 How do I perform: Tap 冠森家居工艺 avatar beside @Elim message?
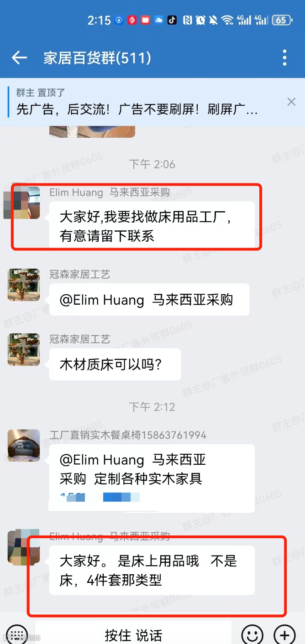[24, 285]
